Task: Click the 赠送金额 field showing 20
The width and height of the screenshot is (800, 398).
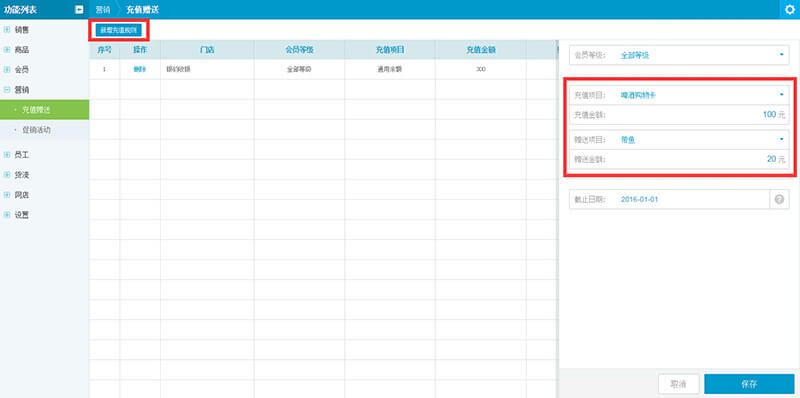Action: tap(679, 159)
